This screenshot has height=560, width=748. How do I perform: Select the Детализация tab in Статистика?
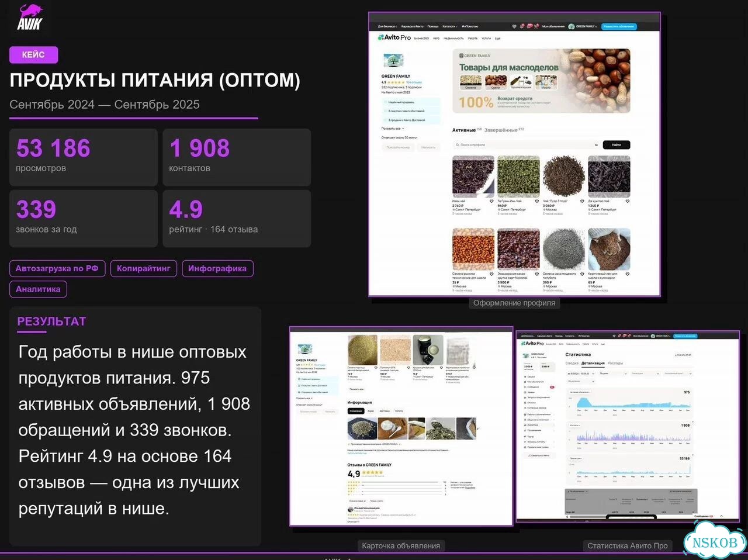(593, 363)
